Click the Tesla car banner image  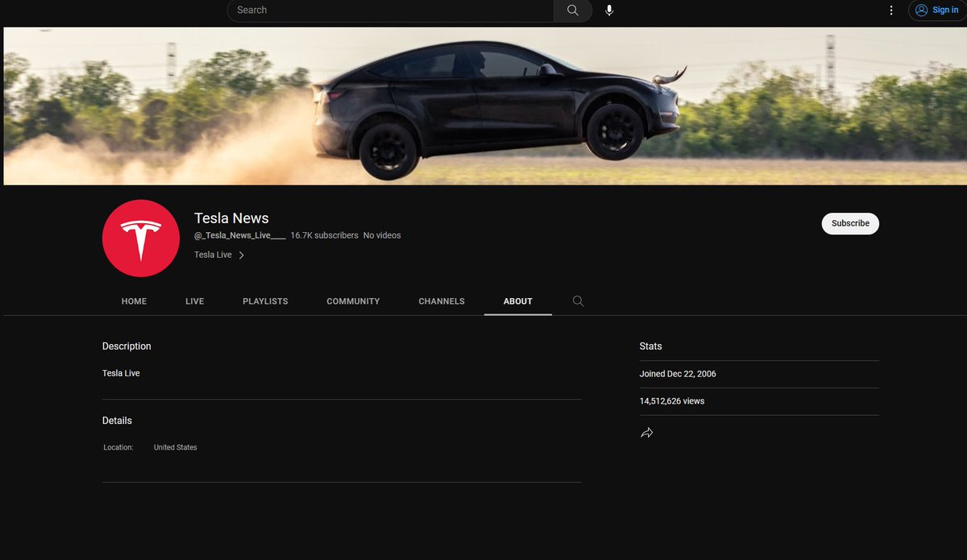click(483, 106)
